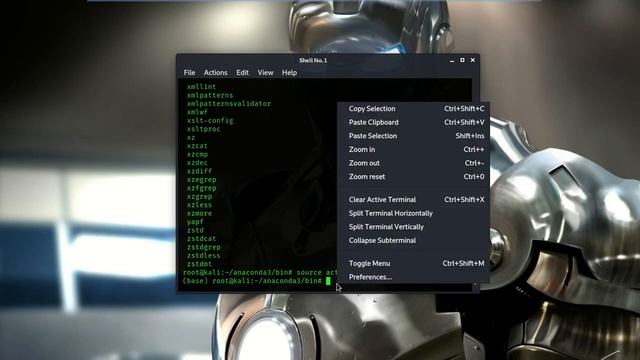Click zstdless in terminal listing

203,256
